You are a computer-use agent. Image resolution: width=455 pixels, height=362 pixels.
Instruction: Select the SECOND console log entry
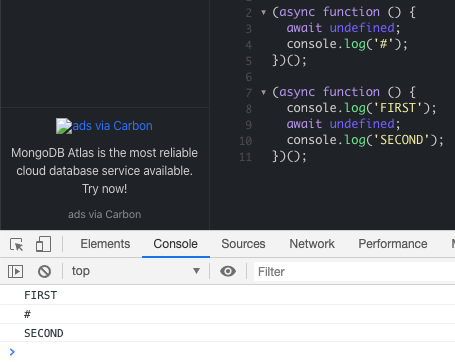coord(227,333)
